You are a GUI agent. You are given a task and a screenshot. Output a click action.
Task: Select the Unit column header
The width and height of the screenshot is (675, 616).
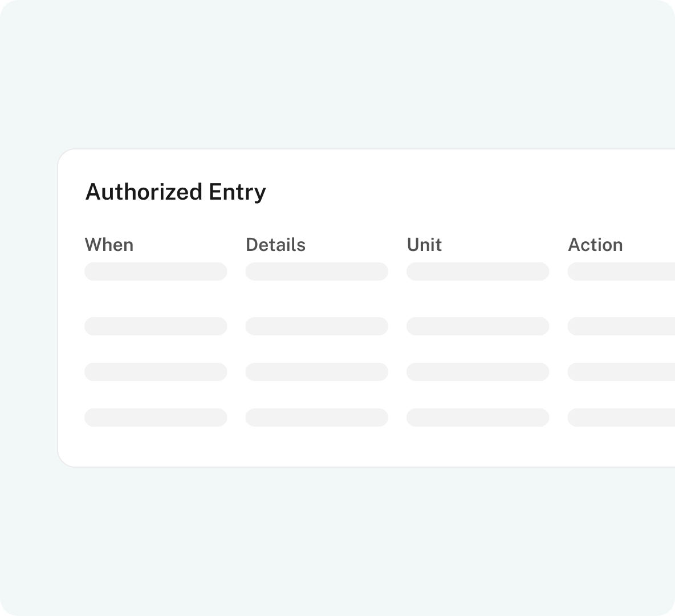pos(424,245)
